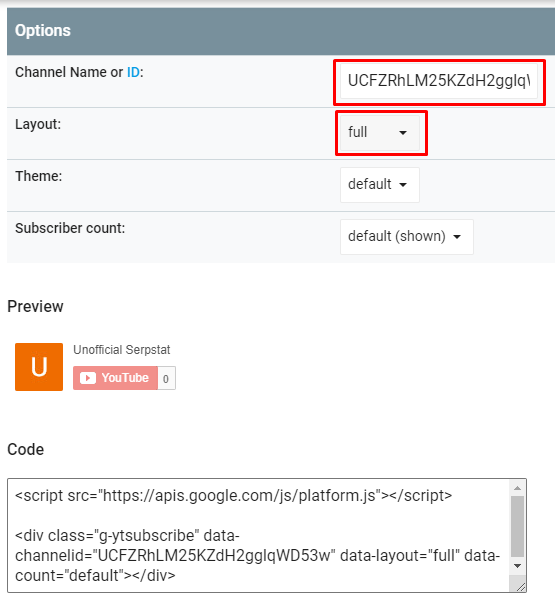The image size is (555, 600).
Task: Follow the blue ID link
Action: (133, 72)
